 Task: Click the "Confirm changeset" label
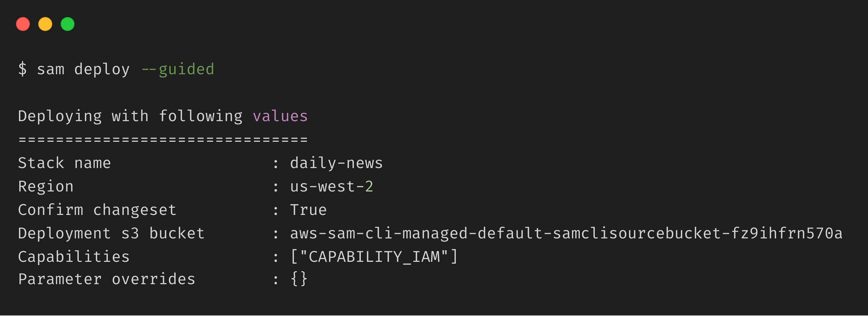(97, 210)
